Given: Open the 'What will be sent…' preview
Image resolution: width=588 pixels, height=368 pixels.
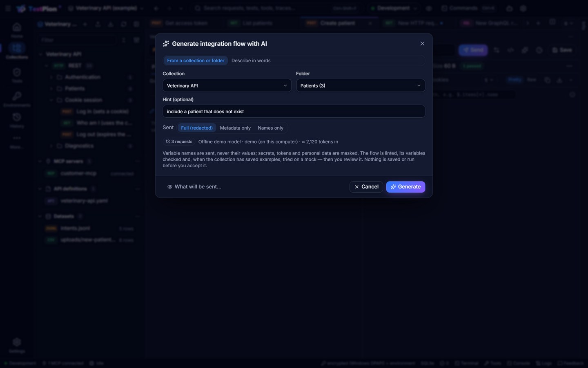Looking at the screenshot, I should pyautogui.click(x=194, y=187).
